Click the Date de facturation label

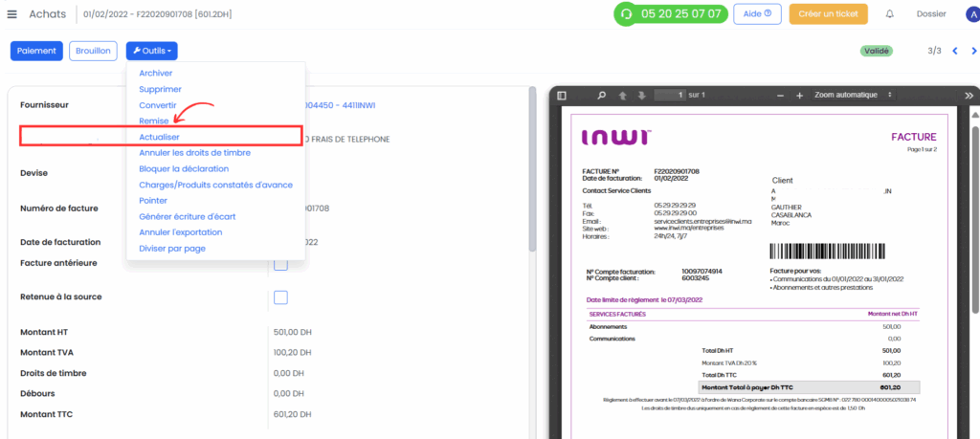point(60,242)
